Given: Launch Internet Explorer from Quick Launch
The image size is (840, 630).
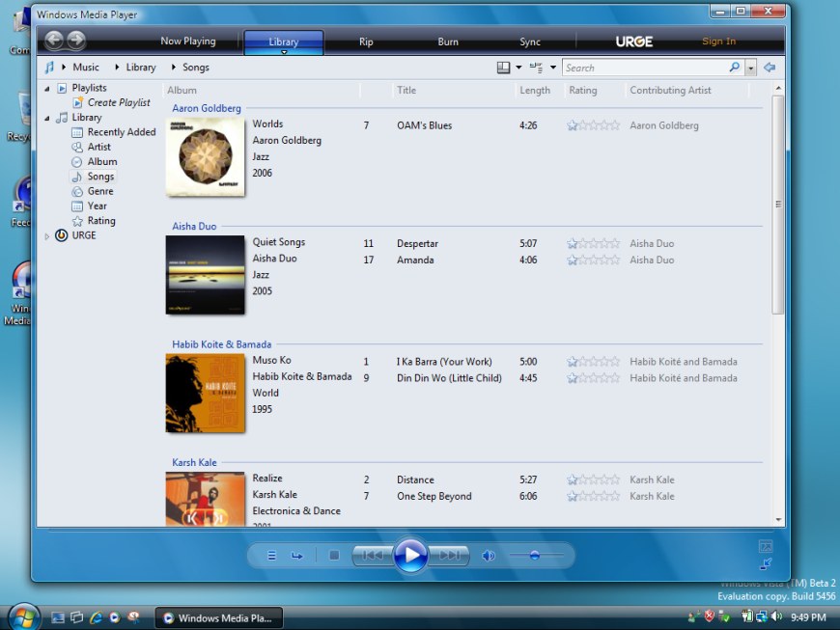Looking at the screenshot, I should pyautogui.click(x=96, y=617).
